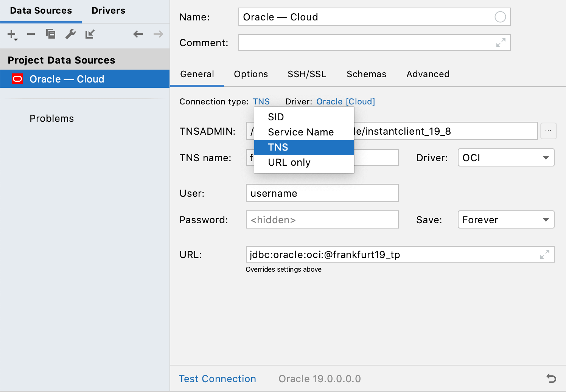Click the forward navigation arrow

[x=158, y=34]
